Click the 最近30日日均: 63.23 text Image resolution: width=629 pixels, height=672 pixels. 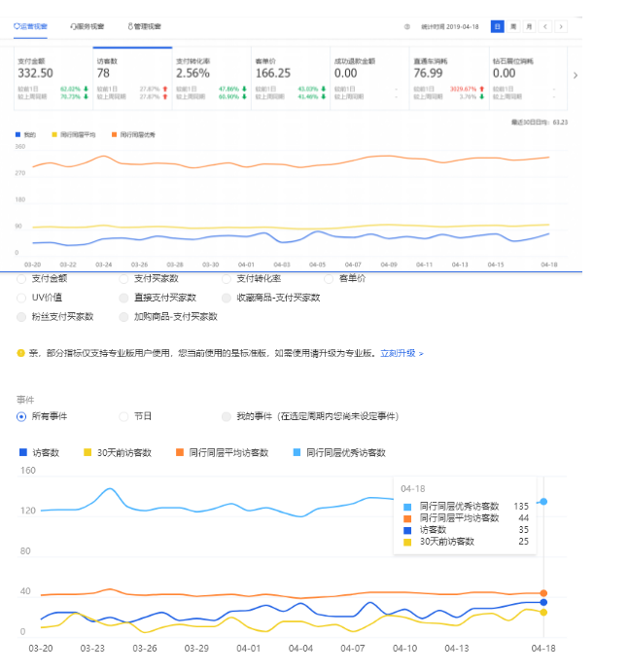click(540, 123)
